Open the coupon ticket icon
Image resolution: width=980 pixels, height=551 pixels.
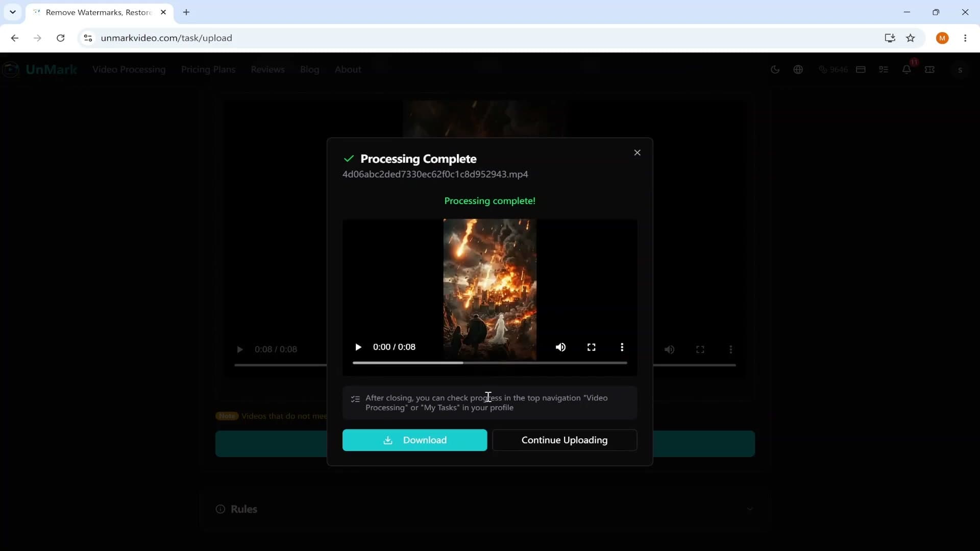click(929, 69)
